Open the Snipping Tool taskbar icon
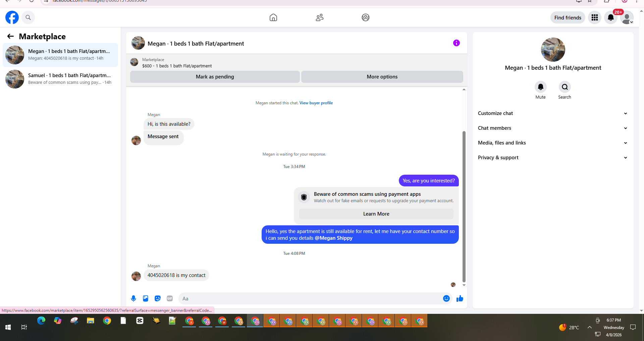Viewport: 644px width, 341px height. tap(74, 321)
